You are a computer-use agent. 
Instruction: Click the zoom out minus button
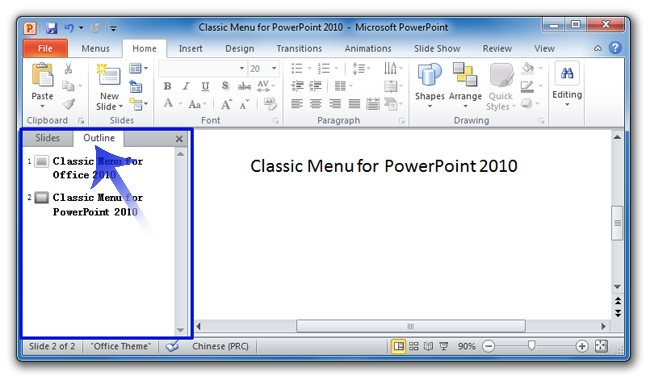488,346
